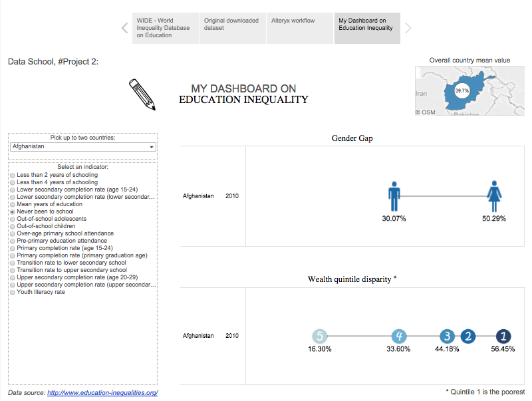Viewport: 532px width, 401px height.
Task: Click 'Overall country mean value' map title
Action: point(469,61)
